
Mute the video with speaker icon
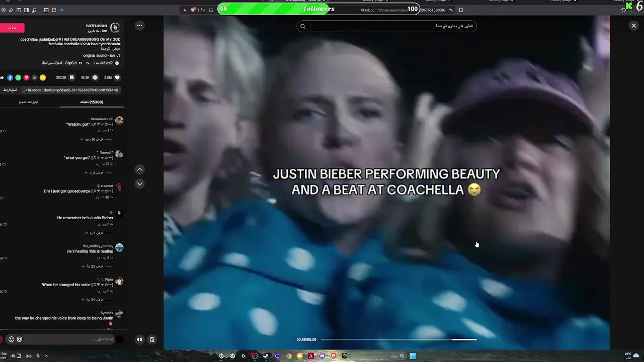tap(139, 339)
